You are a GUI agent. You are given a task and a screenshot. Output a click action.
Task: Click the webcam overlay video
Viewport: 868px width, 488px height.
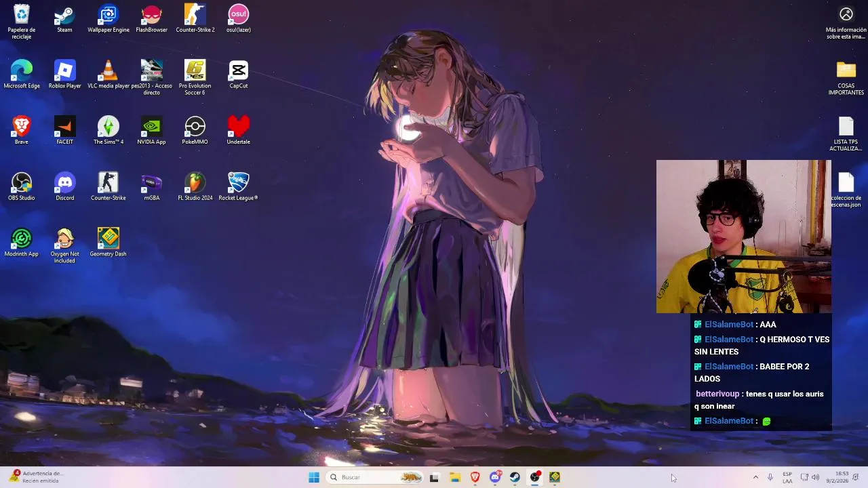[x=743, y=237]
